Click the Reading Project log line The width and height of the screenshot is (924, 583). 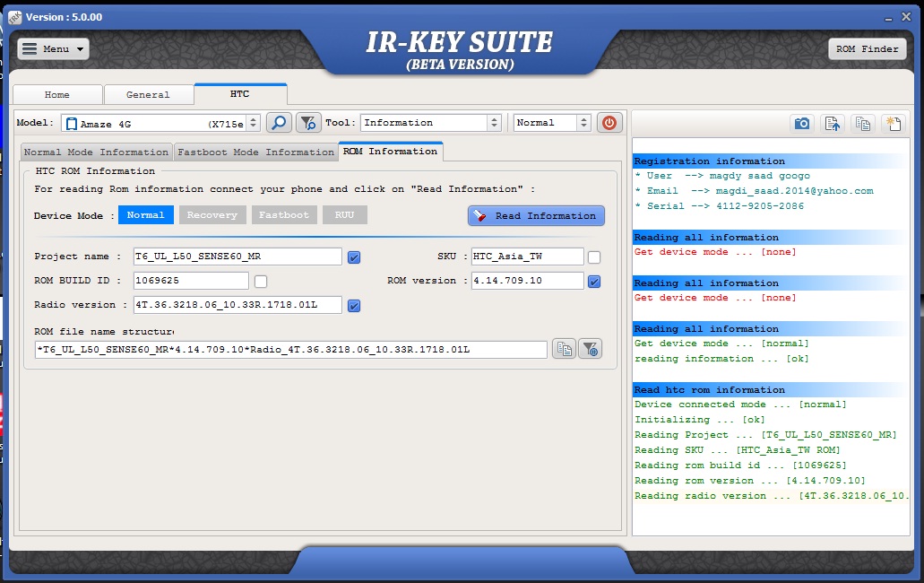[765, 435]
